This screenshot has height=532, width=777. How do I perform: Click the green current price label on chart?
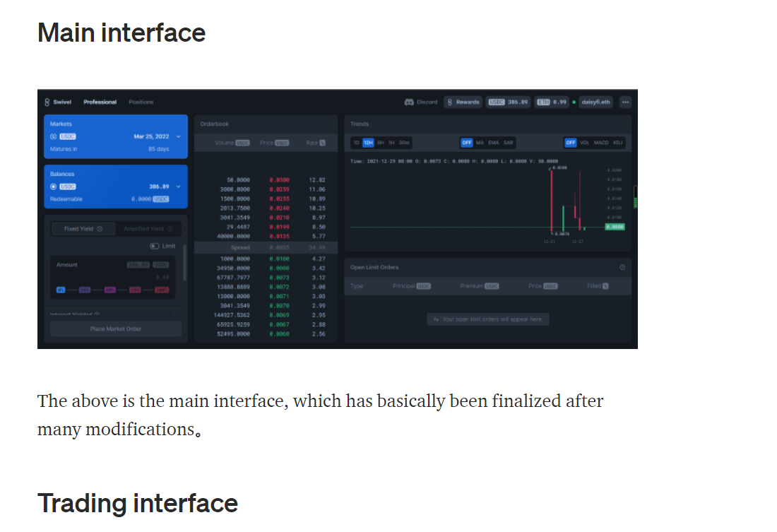(615, 227)
